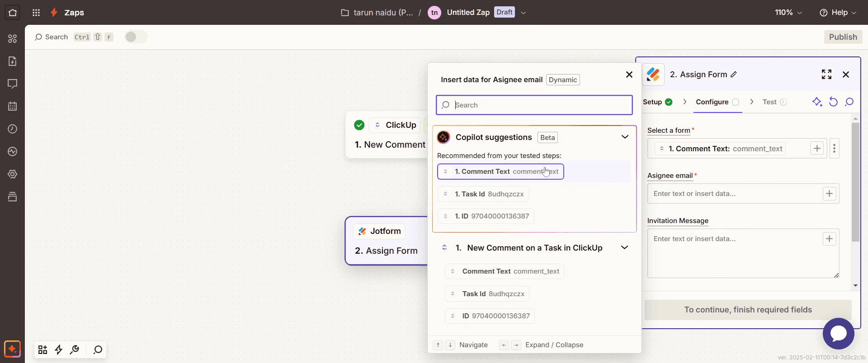The width and height of the screenshot is (868, 363).
Task: Click the panel vertical scrollbar
Action: click(855, 182)
